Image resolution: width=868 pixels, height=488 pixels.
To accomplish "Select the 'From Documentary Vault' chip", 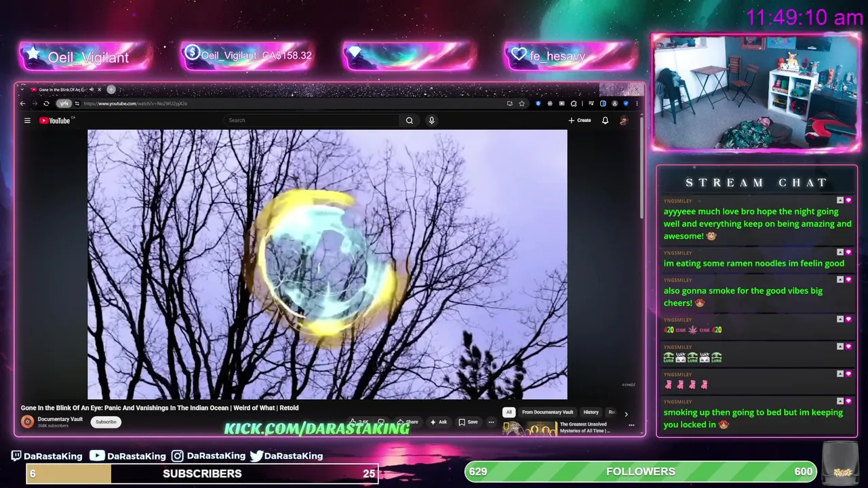I will (x=547, y=412).
